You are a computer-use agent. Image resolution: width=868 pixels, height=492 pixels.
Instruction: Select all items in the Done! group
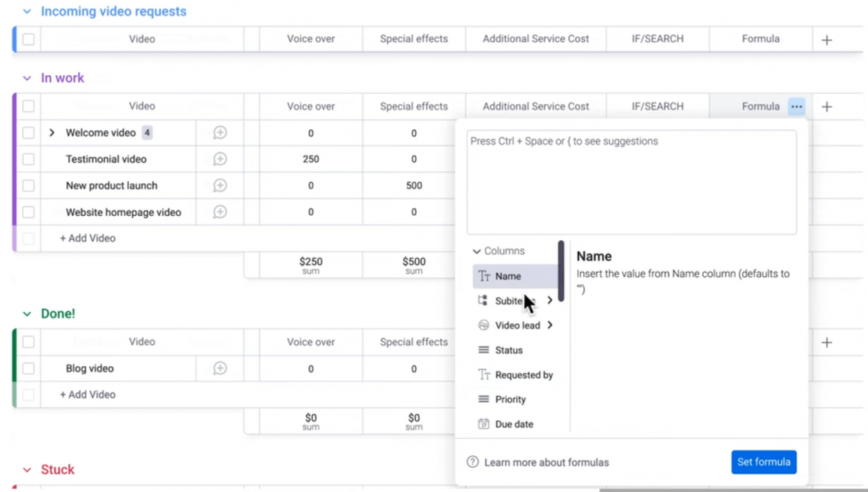[27, 342]
